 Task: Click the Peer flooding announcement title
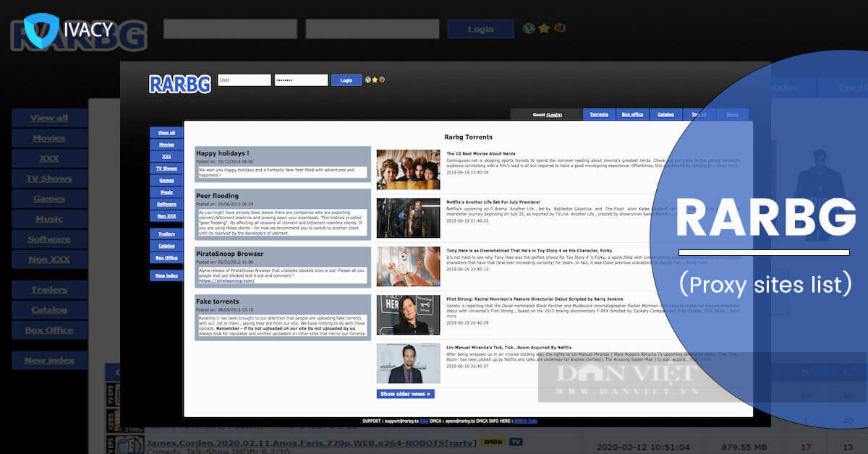217,195
